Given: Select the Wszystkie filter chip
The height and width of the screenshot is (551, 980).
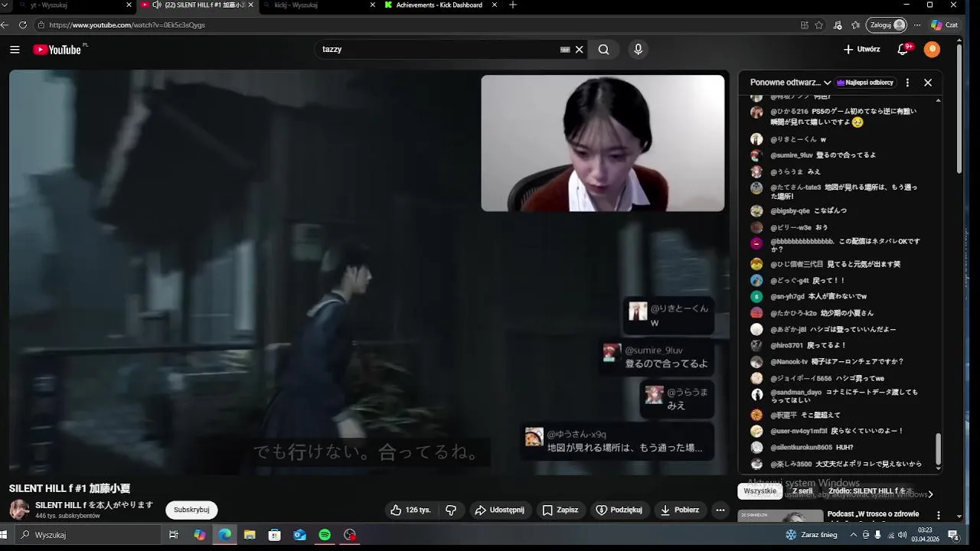Looking at the screenshot, I should coord(760,491).
